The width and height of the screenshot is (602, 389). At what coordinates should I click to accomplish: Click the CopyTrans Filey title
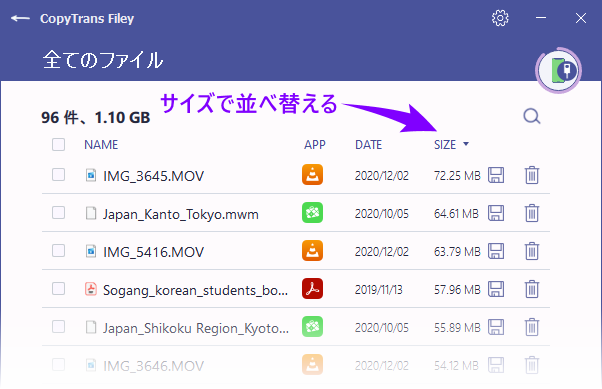[x=87, y=18]
